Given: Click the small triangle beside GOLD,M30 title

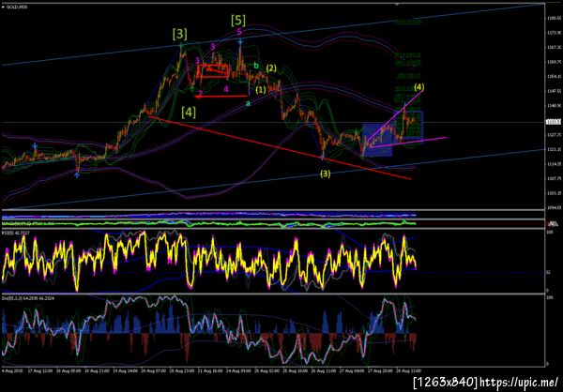Looking at the screenshot, I should pyautogui.click(x=4, y=7).
